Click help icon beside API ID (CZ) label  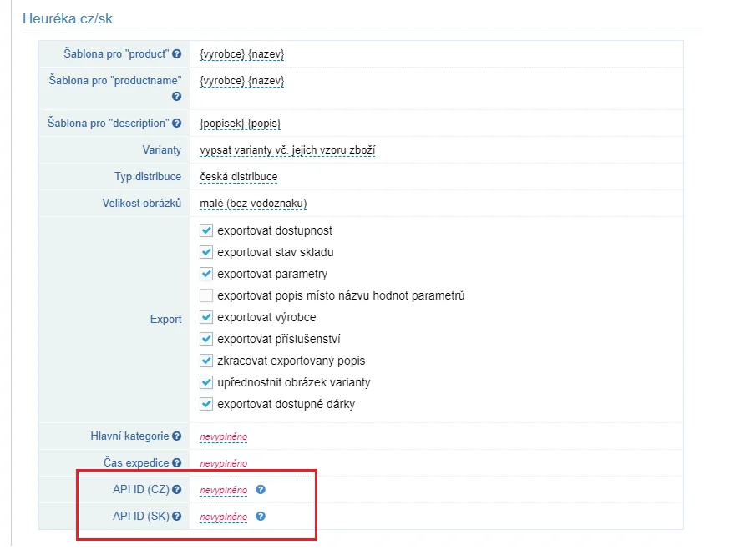click(x=176, y=489)
